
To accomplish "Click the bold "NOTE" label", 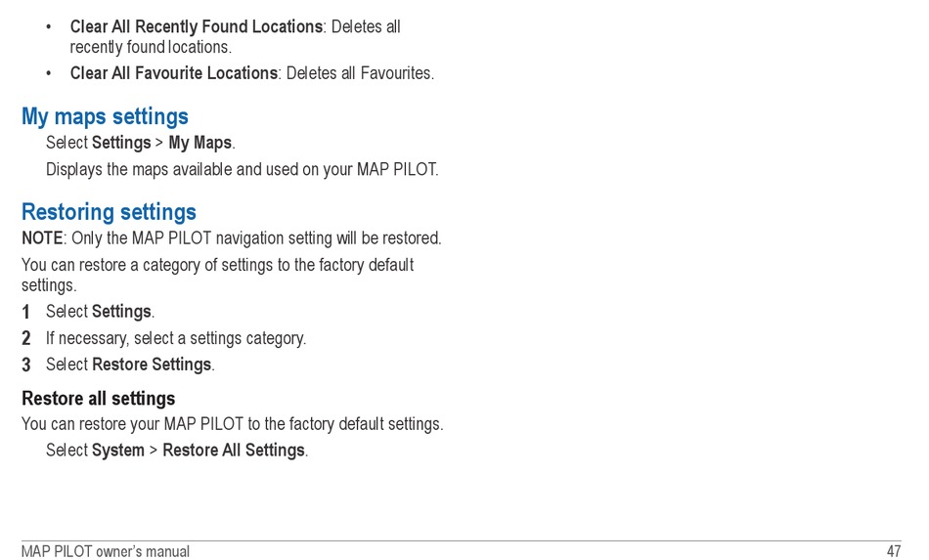I will pyautogui.click(x=42, y=238).
